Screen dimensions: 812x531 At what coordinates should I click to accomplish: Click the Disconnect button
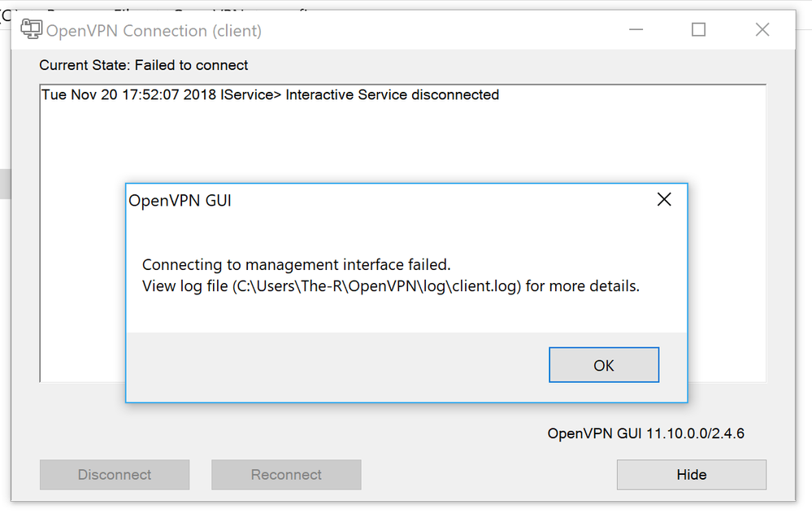[115, 475]
